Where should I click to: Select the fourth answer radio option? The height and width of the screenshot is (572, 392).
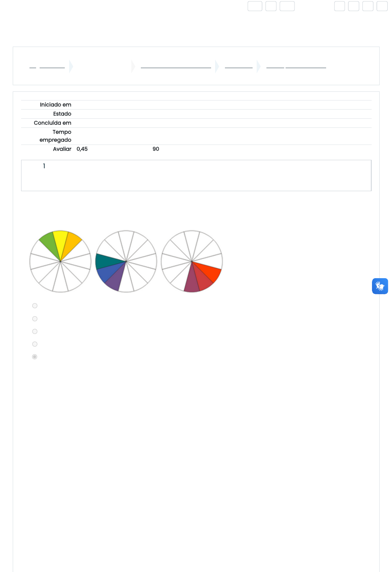[35, 344]
